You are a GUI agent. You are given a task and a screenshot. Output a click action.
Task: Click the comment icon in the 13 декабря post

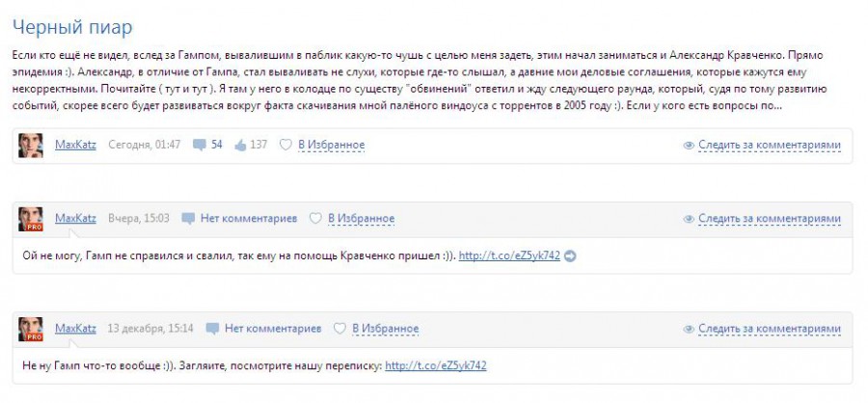[212, 328]
